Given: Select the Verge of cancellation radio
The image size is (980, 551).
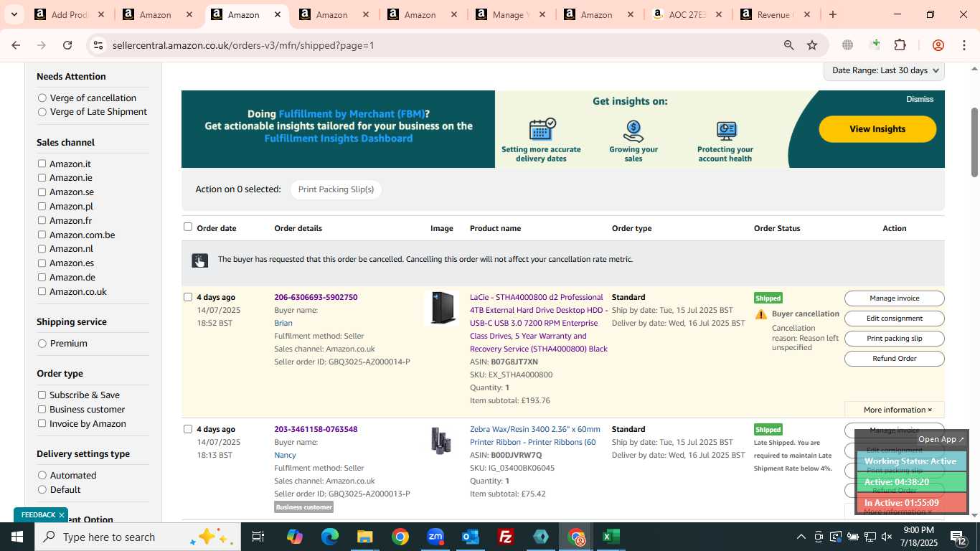Looking at the screenshot, I should 42,98.
